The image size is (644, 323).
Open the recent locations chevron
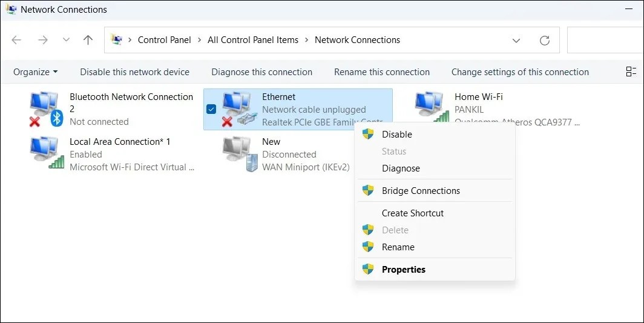click(66, 40)
